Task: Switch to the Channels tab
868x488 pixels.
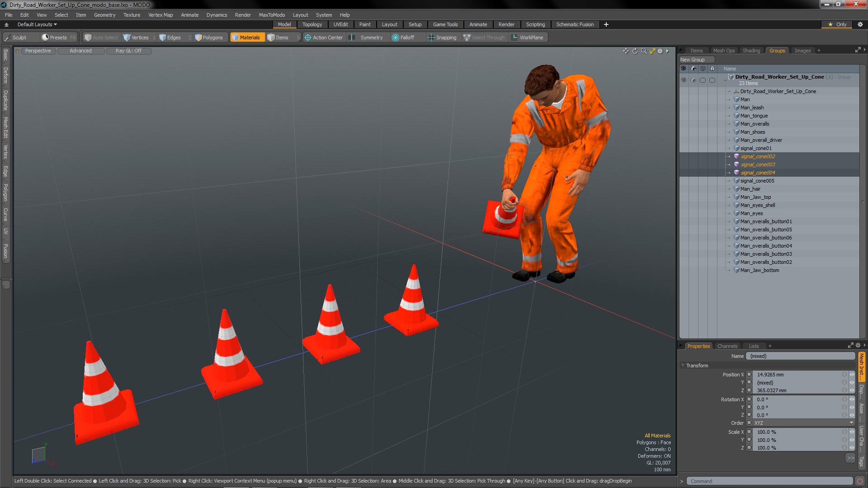Action: [x=727, y=346]
